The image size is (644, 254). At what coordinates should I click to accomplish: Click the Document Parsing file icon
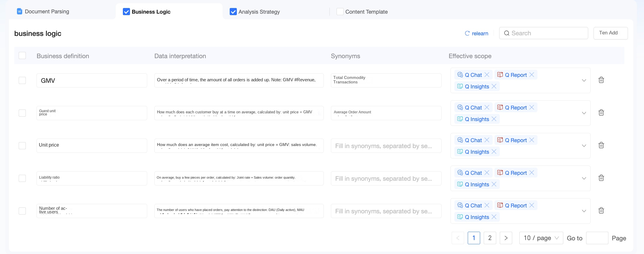click(20, 12)
